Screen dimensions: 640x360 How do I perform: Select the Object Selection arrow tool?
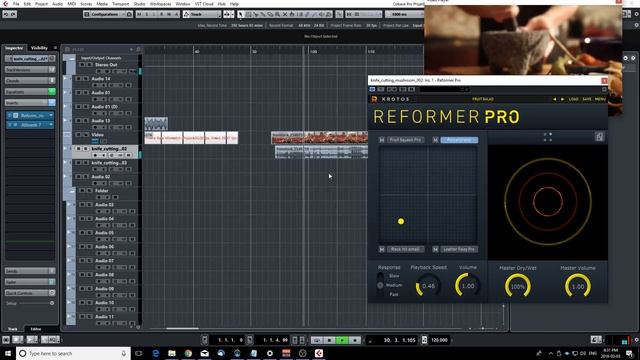pos(240,14)
